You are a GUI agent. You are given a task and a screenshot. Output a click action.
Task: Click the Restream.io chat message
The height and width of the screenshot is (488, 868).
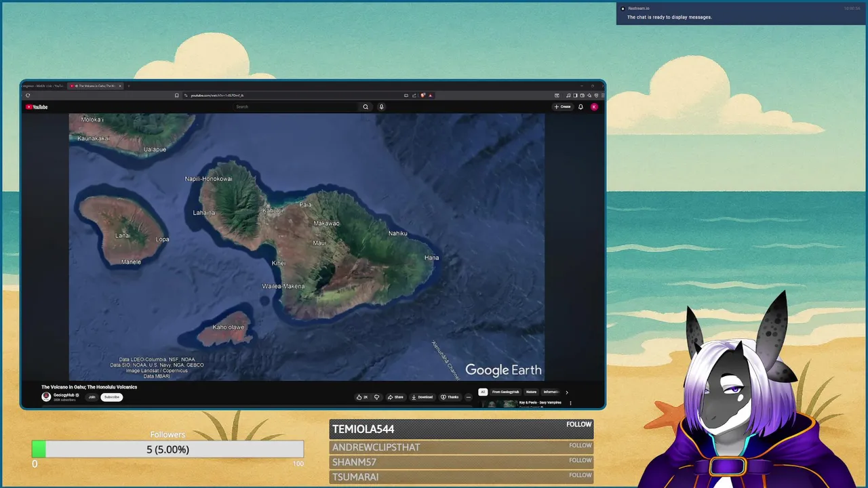(x=669, y=17)
